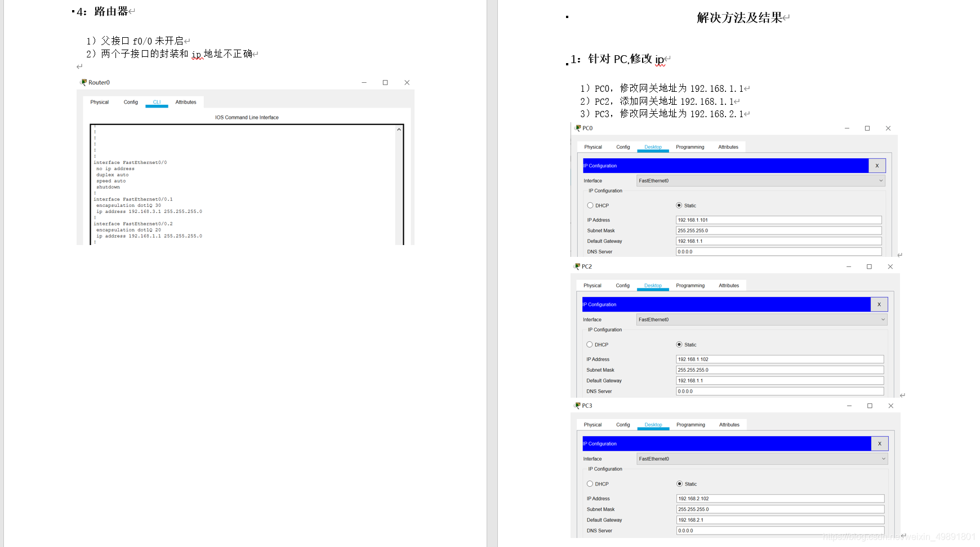The height and width of the screenshot is (547, 980).
Task: Click PC2 DNS Server field
Action: 780,392
